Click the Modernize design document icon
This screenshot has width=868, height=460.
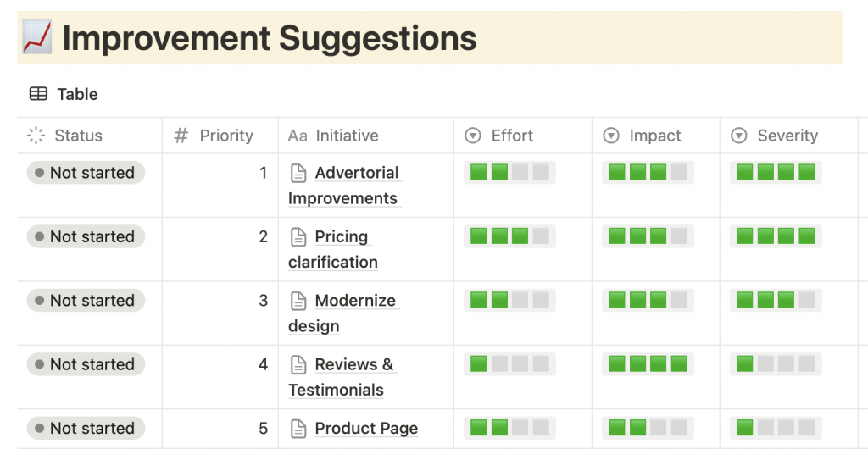click(298, 301)
